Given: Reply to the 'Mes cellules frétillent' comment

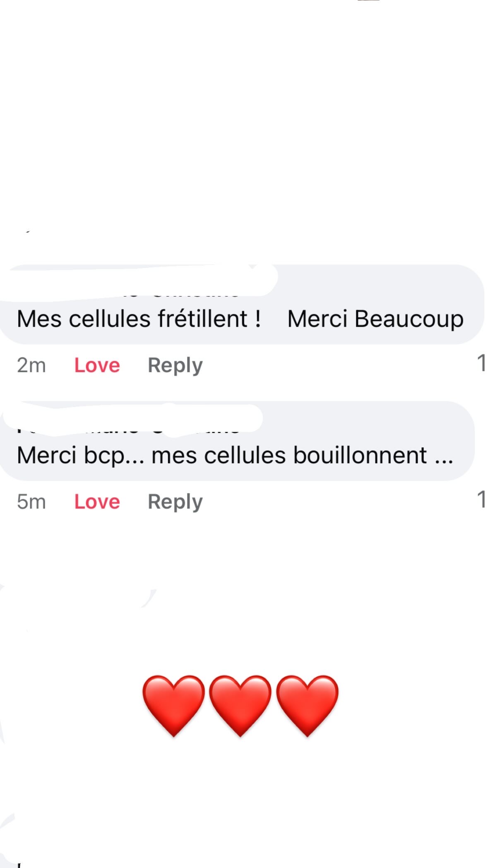Looking at the screenshot, I should 175,365.
